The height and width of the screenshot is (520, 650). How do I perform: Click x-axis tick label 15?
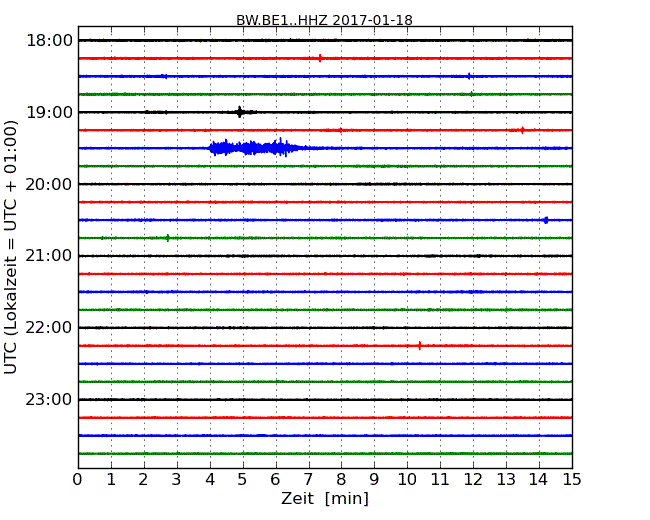[x=572, y=480]
